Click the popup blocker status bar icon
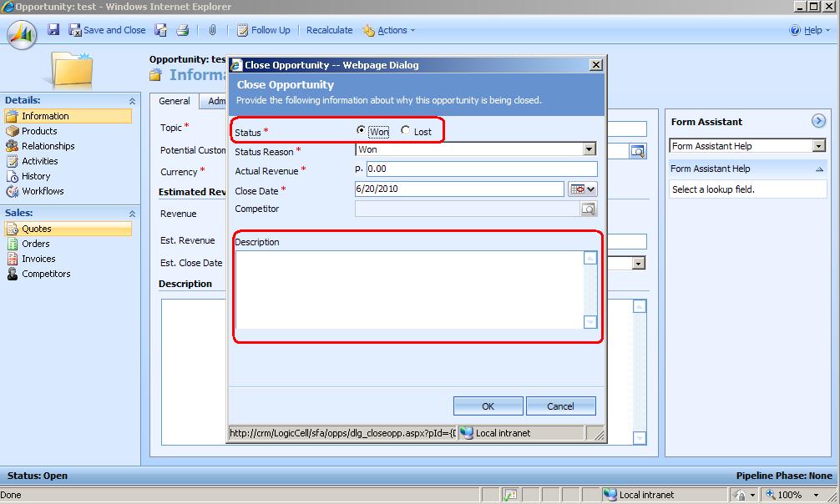 pos(510,495)
